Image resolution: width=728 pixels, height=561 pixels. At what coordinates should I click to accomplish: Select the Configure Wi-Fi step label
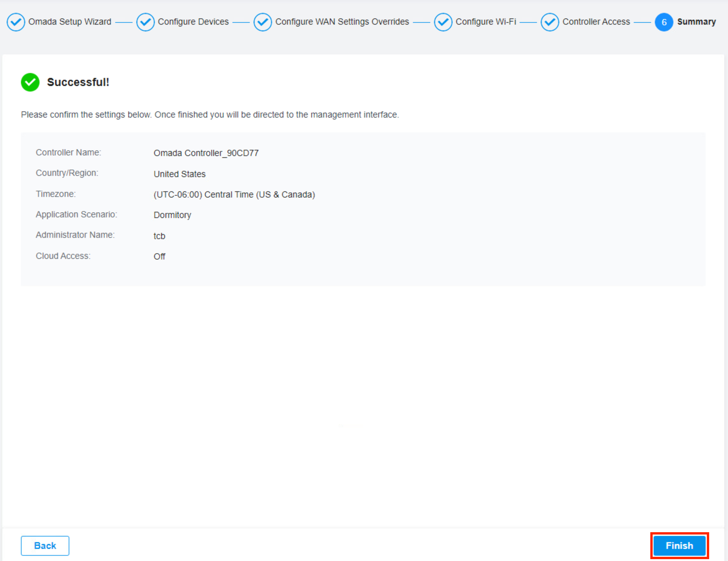(x=486, y=22)
